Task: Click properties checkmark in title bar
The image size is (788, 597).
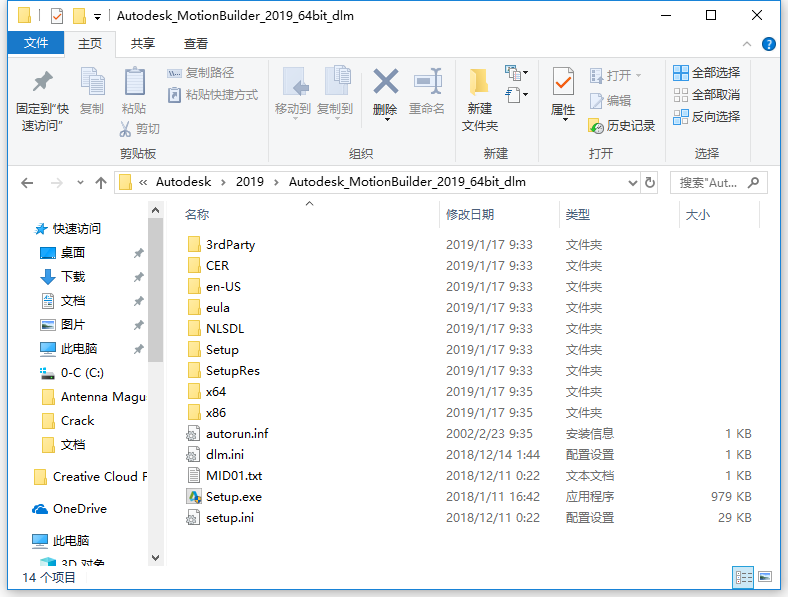Action: [x=57, y=16]
